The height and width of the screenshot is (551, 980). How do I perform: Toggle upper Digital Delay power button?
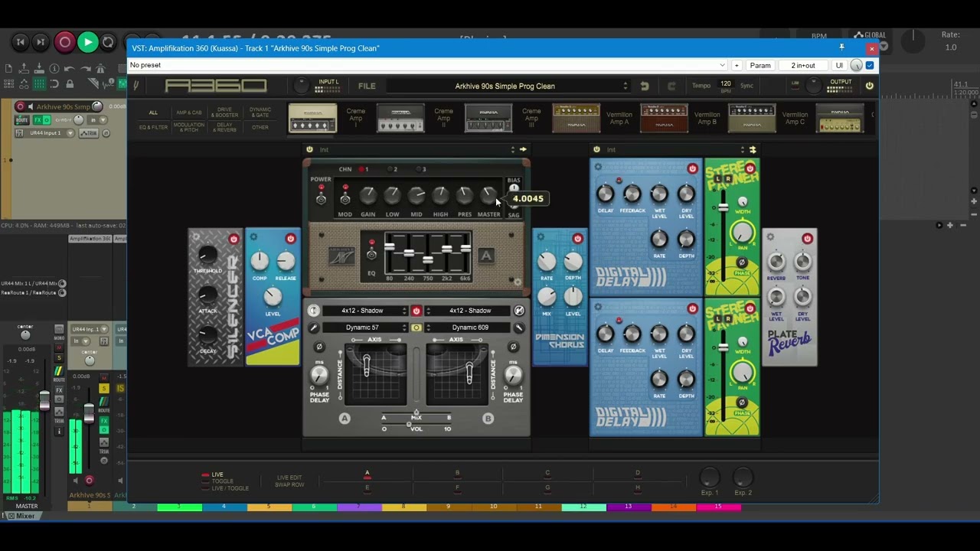pos(692,168)
